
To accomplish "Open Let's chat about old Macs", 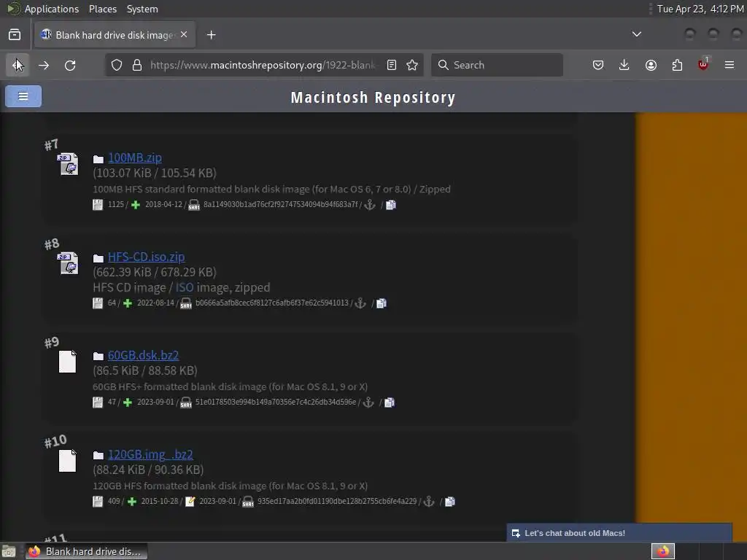I will click(x=619, y=533).
